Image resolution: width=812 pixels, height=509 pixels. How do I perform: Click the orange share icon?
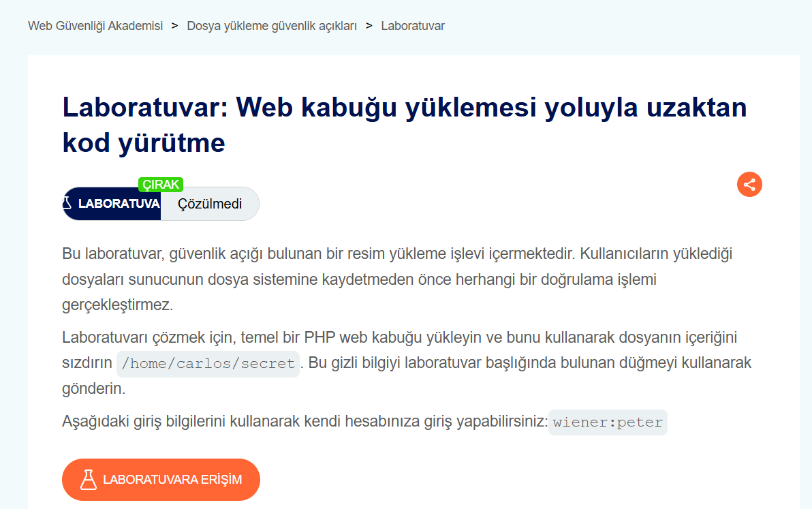(749, 185)
